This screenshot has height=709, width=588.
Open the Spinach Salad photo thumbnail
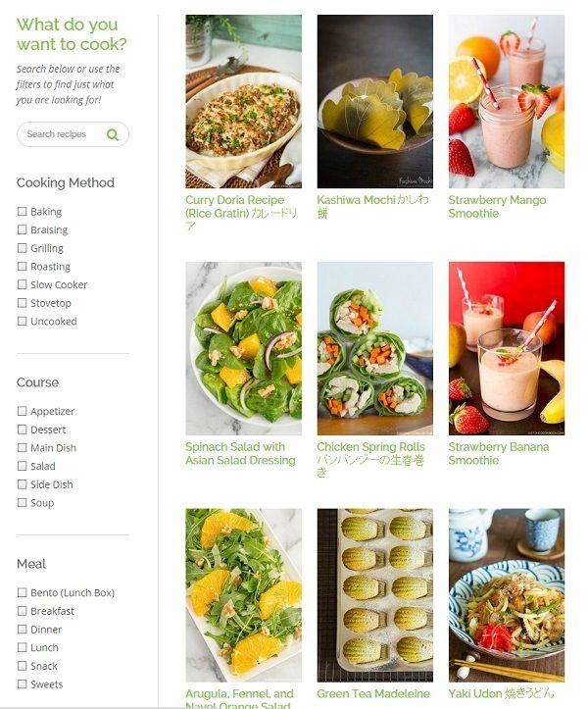pyautogui.click(x=243, y=348)
